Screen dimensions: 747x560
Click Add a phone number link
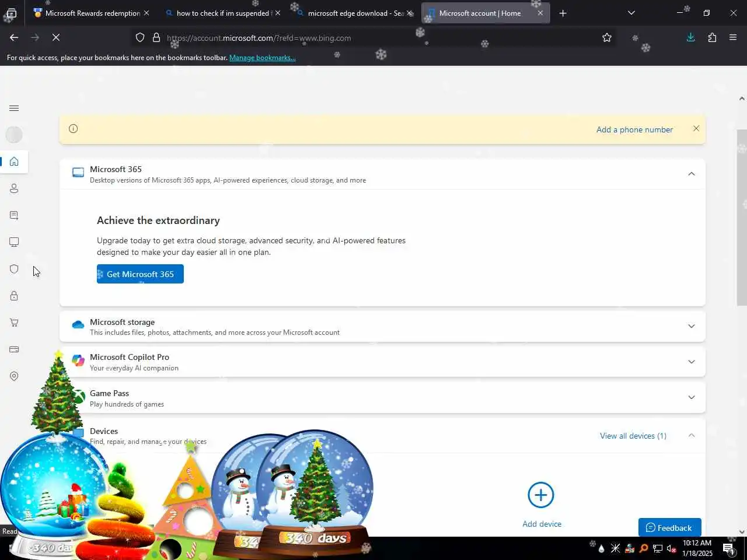(x=634, y=129)
